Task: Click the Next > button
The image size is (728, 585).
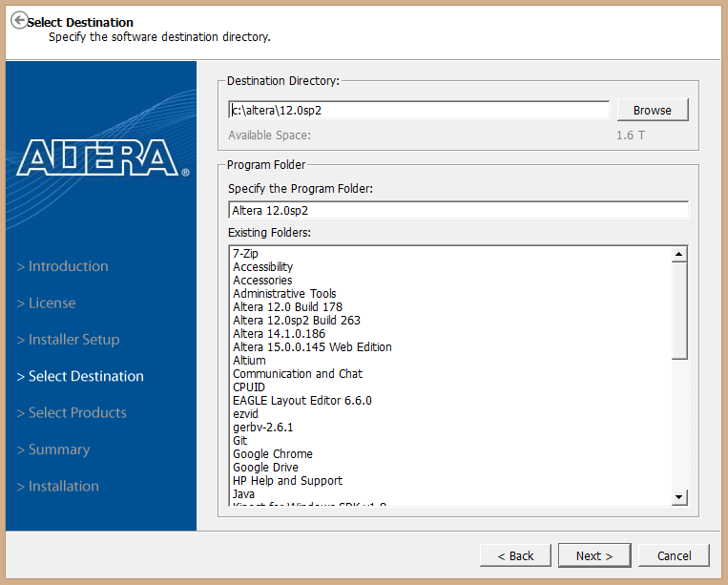Action: [594, 555]
